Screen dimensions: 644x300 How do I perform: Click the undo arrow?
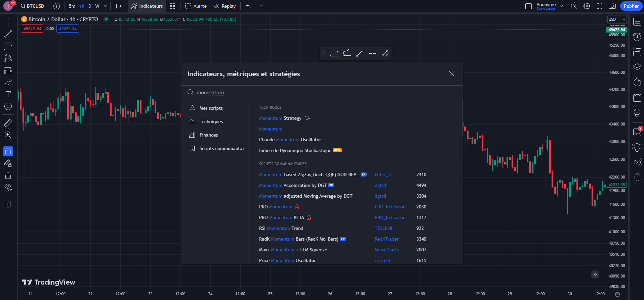tap(248, 6)
